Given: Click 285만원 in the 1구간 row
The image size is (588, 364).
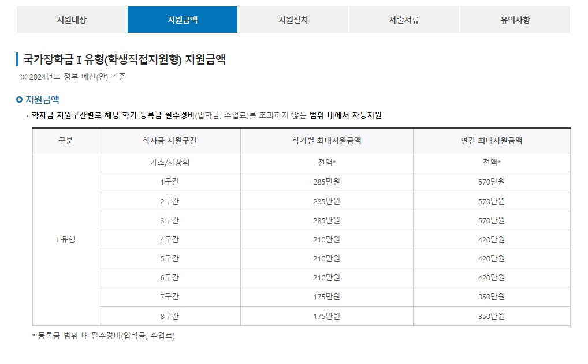Looking at the screenshot, I should pos(326,182).
